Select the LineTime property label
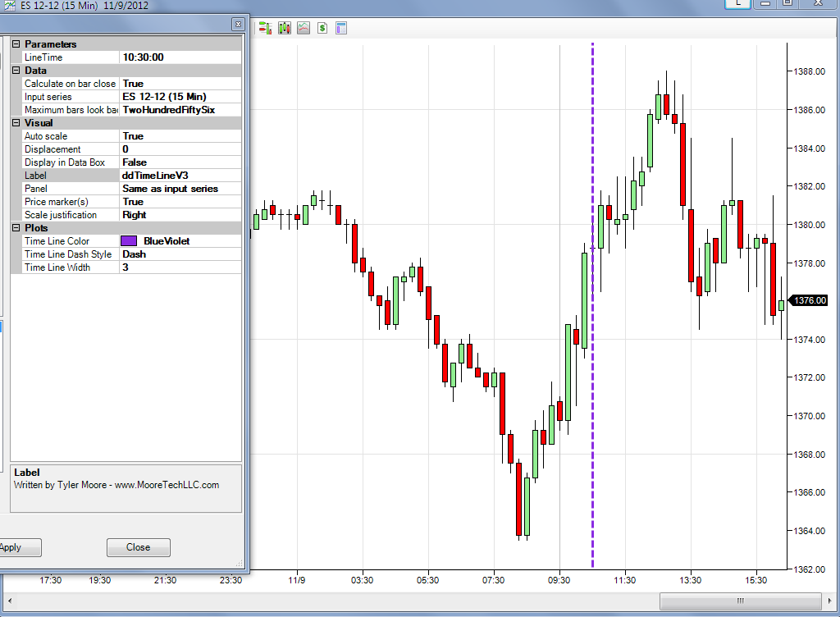Viewport: 840px width, 617px height. [43, 57]
